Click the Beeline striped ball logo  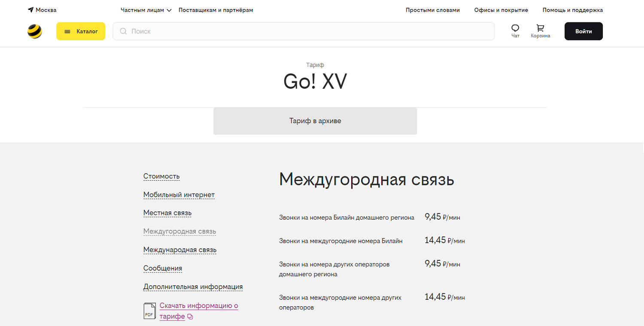[x=35, y=31]
